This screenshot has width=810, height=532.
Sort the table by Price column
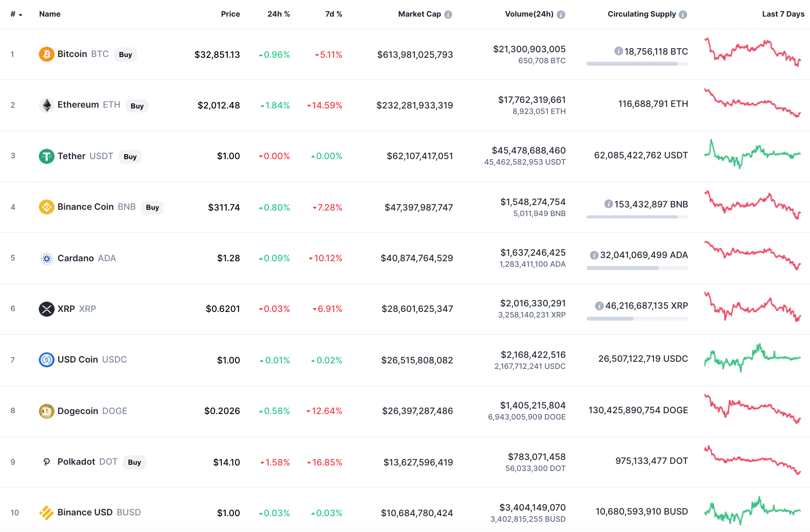tap(230, 14)
